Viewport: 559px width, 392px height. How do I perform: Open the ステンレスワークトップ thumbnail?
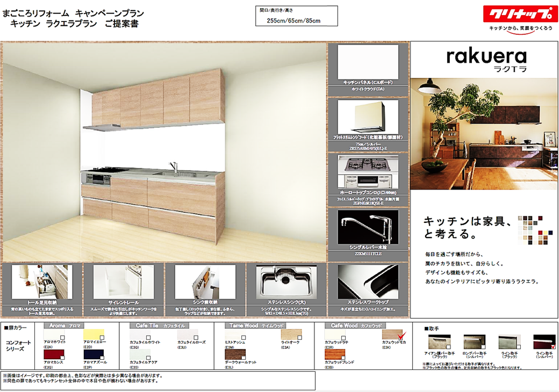click(368, 282)
